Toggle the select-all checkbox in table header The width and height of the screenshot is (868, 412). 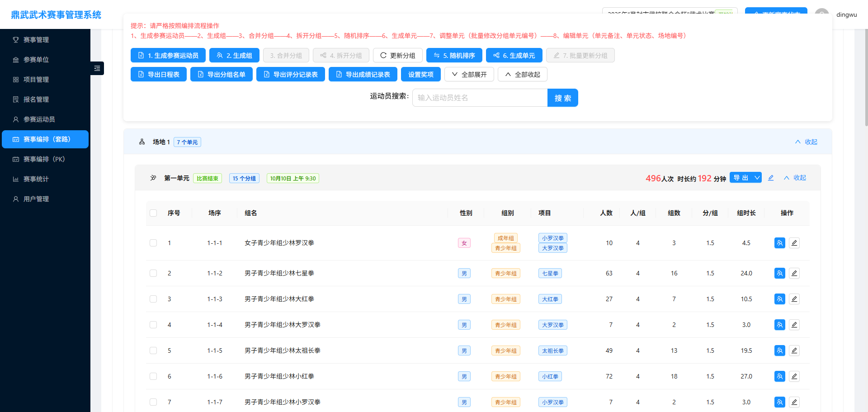pos(153,213)
